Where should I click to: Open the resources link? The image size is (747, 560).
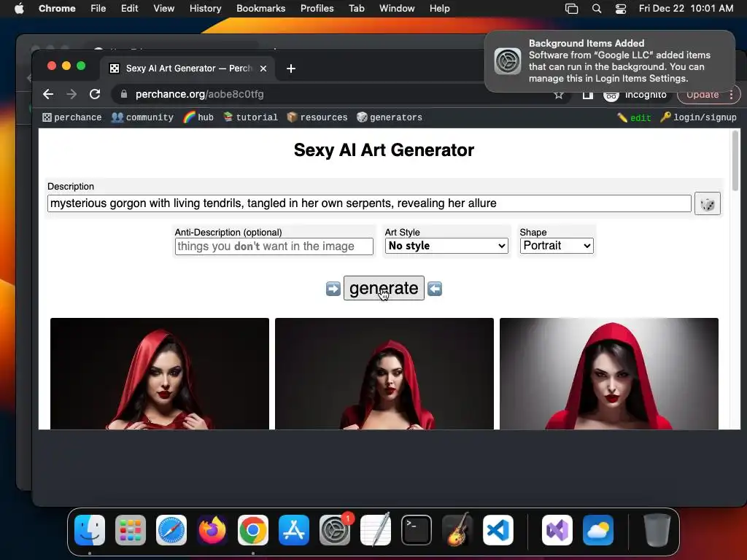[x=317, y=117]
